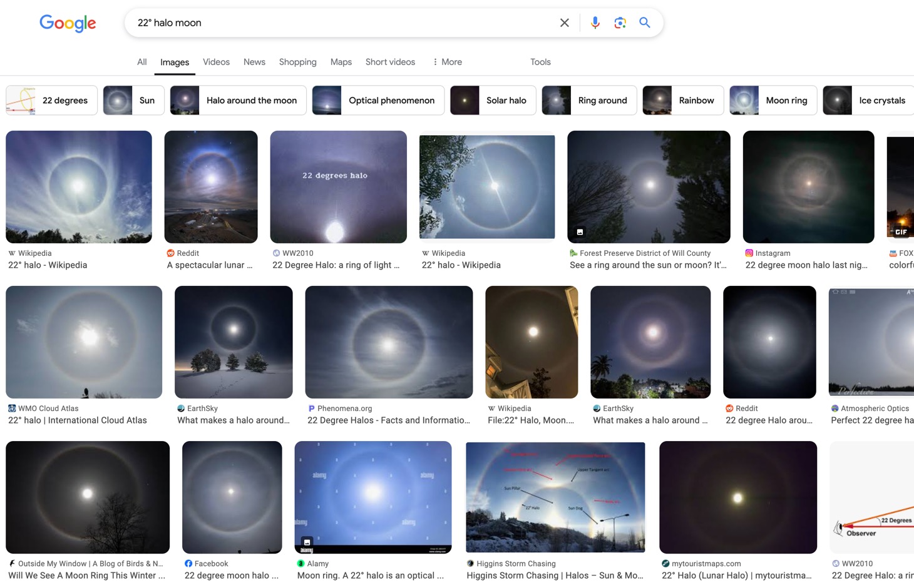This screenshot has width=914, height=588.
Task: Open the Shopping results tab
Action: tap(297, 62)
